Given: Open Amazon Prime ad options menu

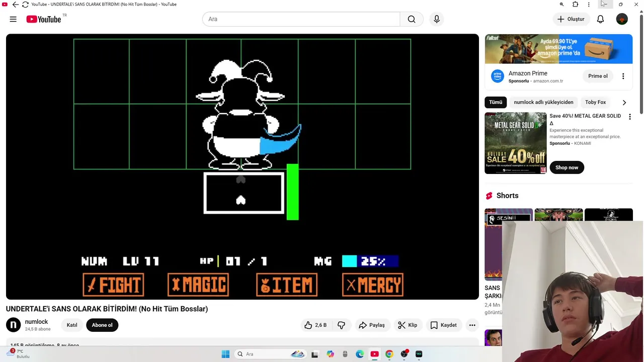Looking at the screenshot, I should [623, 76].
